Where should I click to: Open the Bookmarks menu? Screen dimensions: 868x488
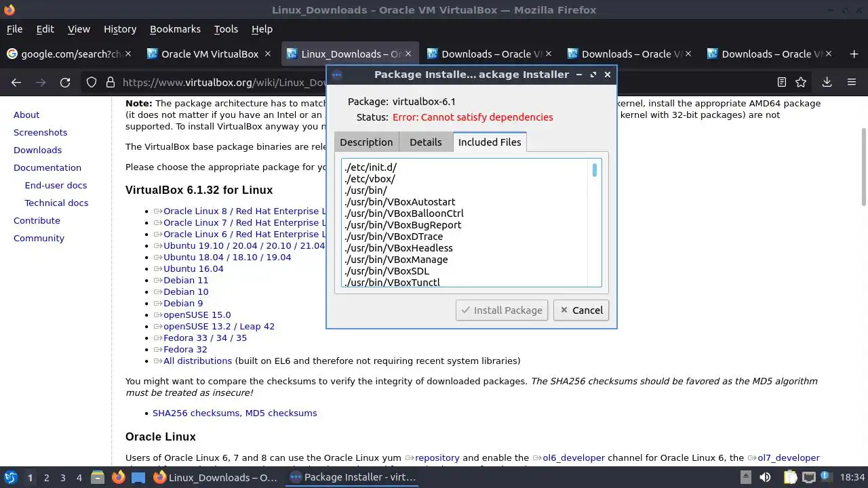click(x=175, y=29)
